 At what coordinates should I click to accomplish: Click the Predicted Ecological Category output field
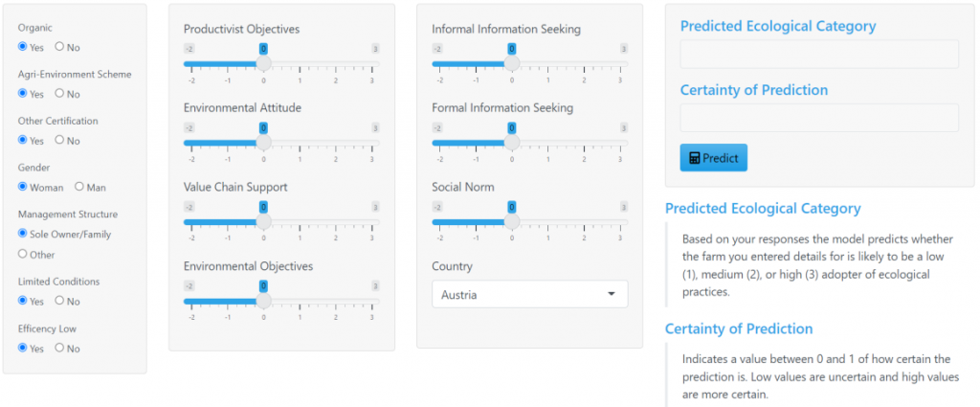pos(819,55)
